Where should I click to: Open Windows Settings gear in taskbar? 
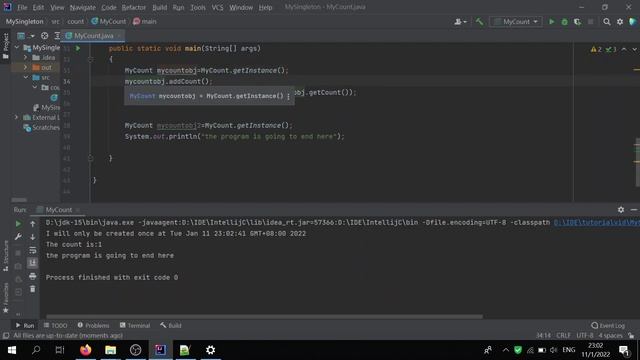pos(210,350)
